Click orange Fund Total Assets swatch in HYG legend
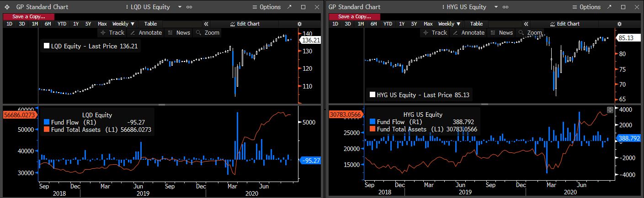644x198 pixels. [x=373, y=129]
